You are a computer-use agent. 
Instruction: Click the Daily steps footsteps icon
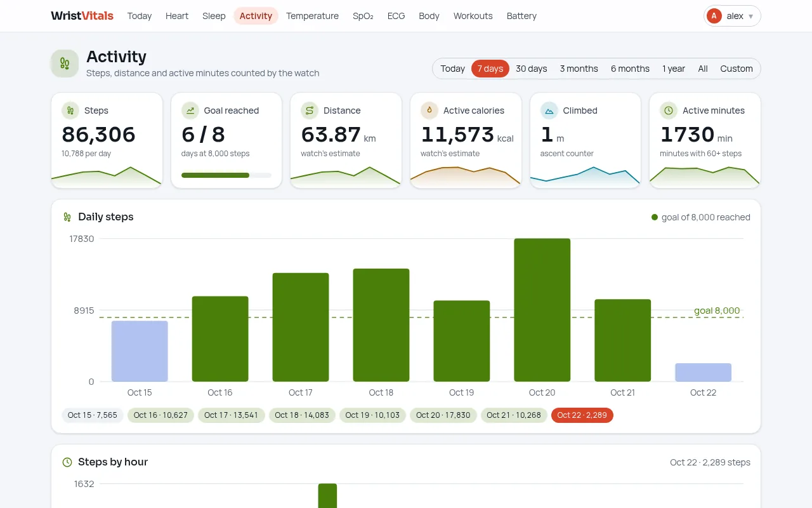(x=67, y=217)
